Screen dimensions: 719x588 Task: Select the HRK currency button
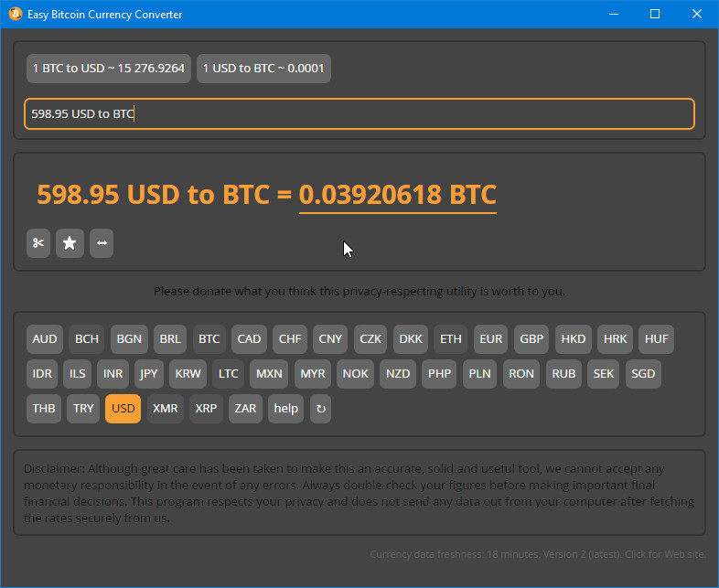616,339
